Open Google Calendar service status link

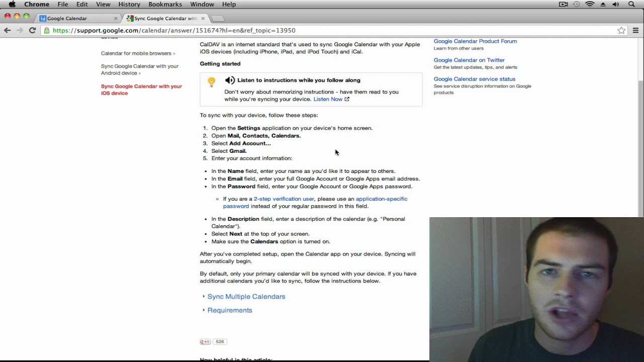(474, 79)
